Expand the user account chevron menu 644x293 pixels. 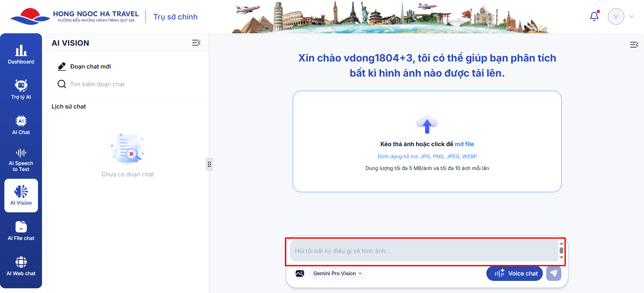click(632, 16)
